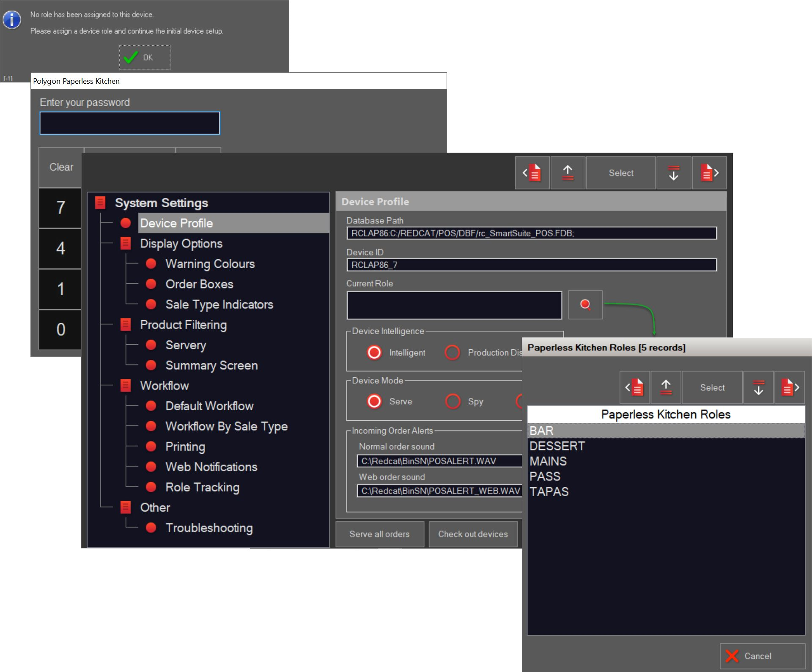Click the last-page icon in System Settings toolbar
Screen dimensions: 812x672
point(709,173)
